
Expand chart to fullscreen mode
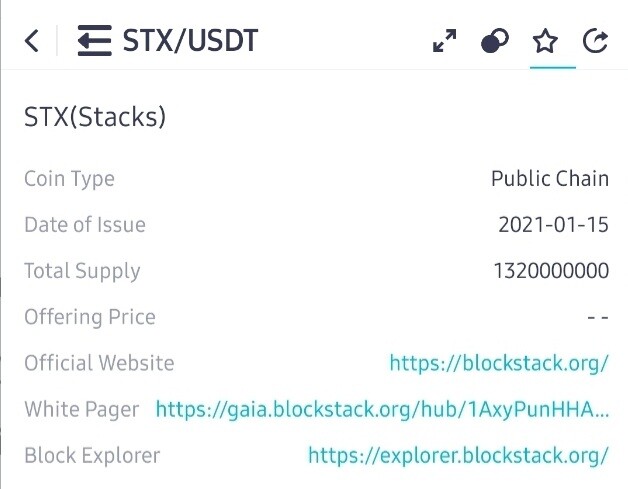[x=445, y=40]
